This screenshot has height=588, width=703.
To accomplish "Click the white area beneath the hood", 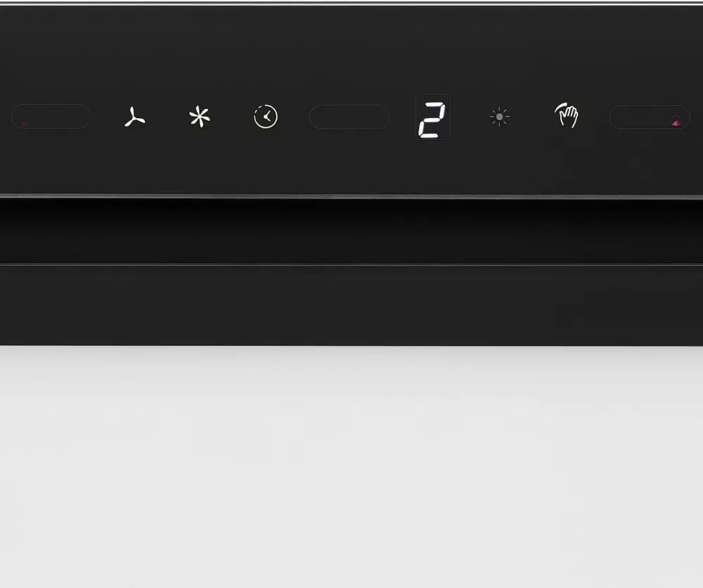I will (x=351, y=466).
